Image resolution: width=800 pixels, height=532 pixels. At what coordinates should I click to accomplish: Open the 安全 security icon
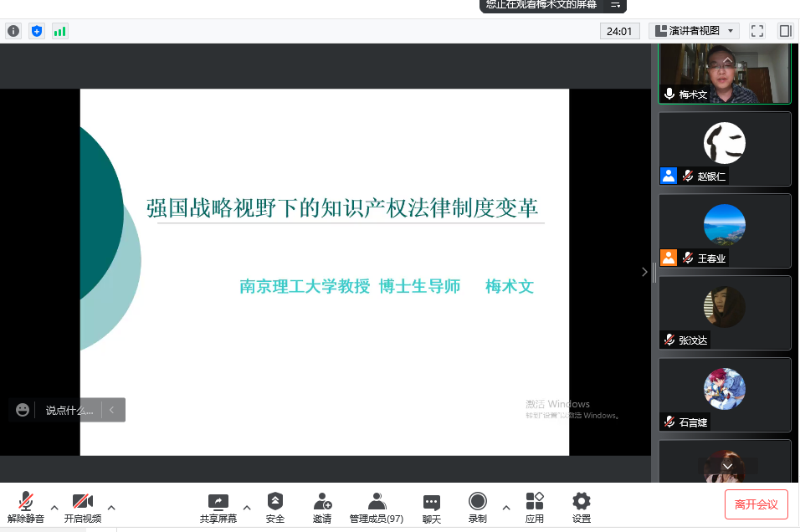(x=274, y=507)
